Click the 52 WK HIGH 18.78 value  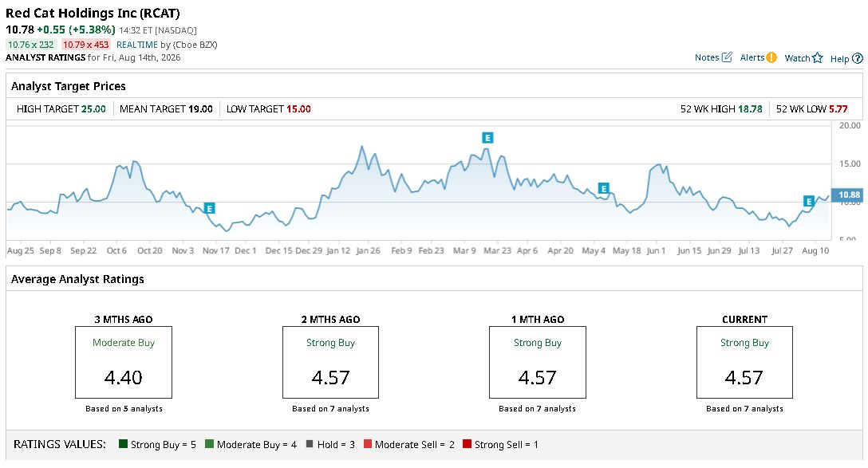coord(750,109)
